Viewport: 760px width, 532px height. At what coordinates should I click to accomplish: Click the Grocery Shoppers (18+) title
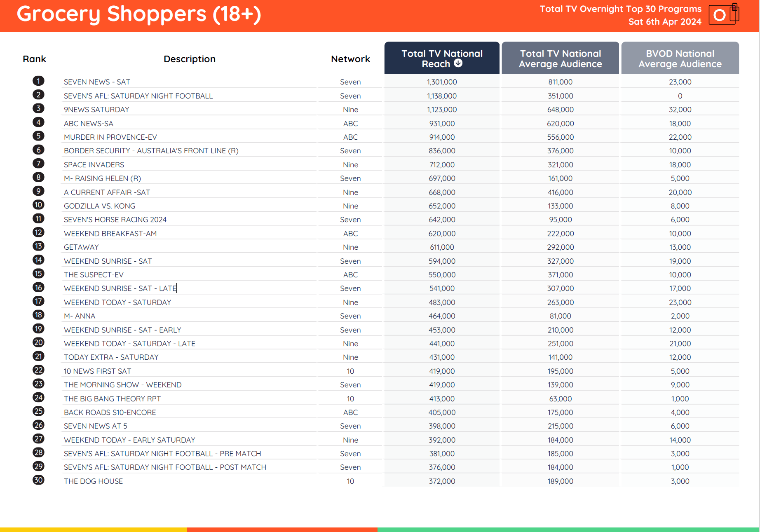pos(138,14)
